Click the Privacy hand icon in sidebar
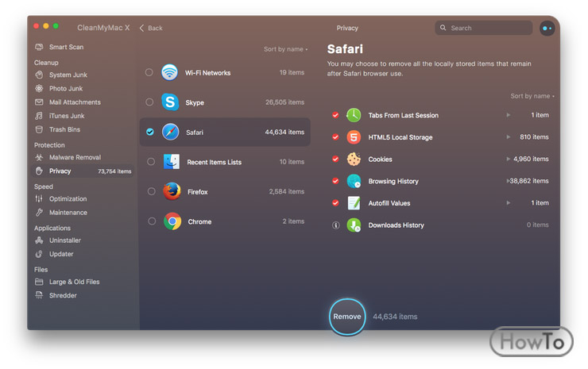 point(39,171)
